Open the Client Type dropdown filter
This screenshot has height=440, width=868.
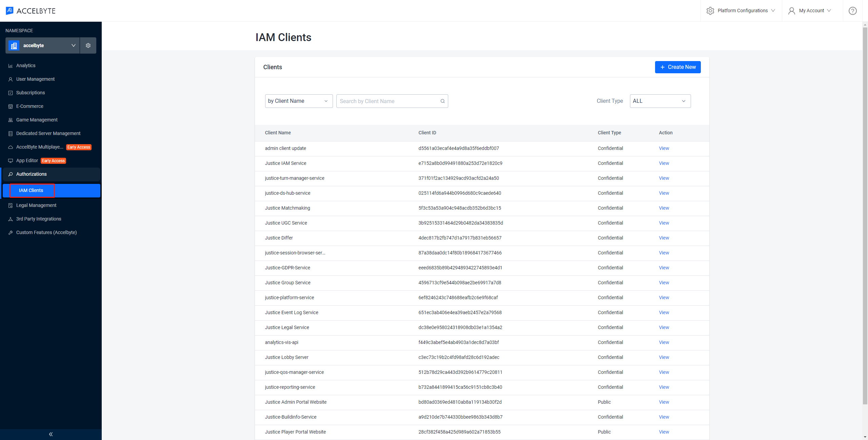pyautogui.click(x=660, y=101)
